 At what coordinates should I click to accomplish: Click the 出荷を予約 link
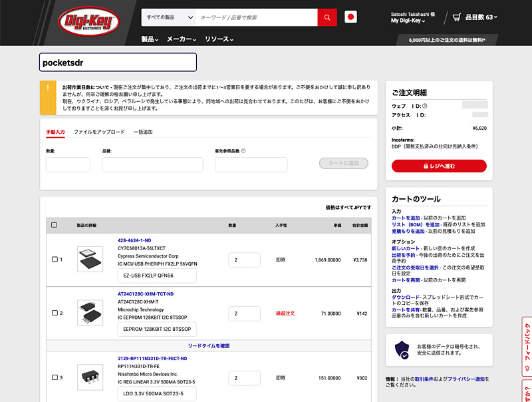[404, 255]
